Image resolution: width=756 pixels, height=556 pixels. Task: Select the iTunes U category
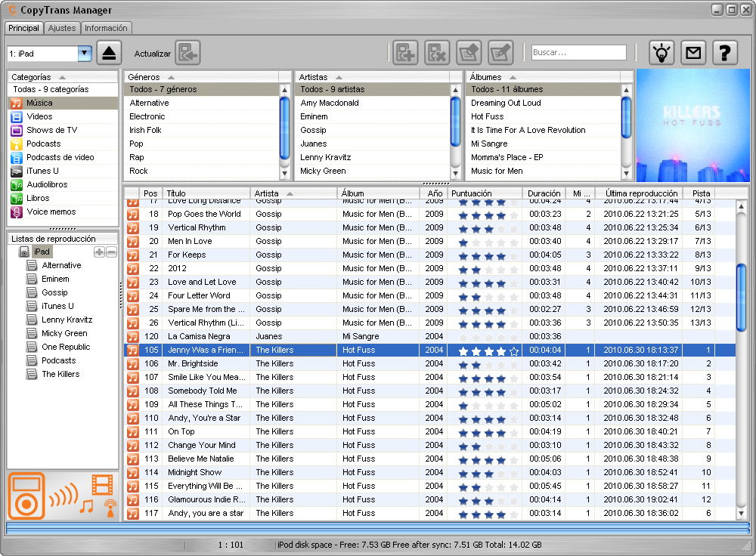(63, 171)
